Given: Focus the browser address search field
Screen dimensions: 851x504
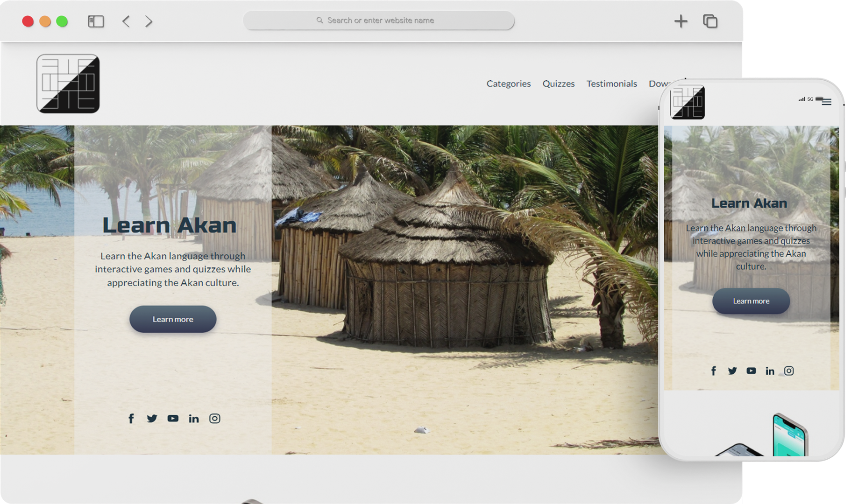Looking at the screenshot, I should (x=379, y=21).
